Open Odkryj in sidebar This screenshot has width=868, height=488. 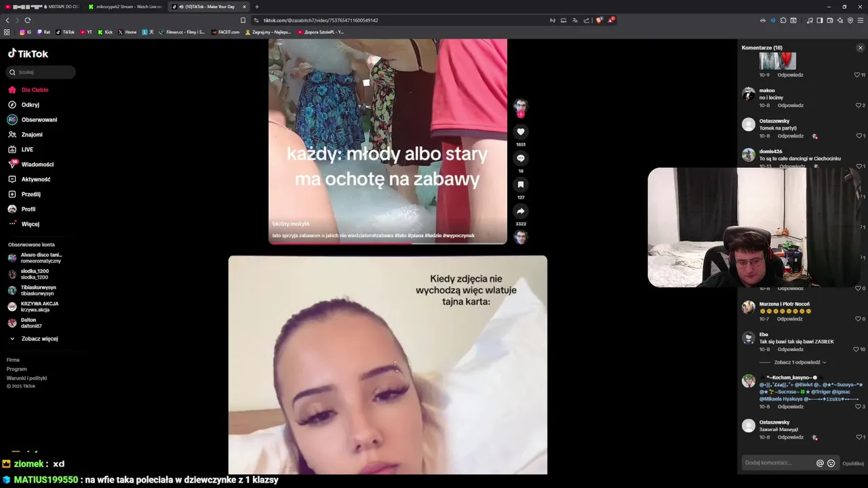click(x=31, y=105)
